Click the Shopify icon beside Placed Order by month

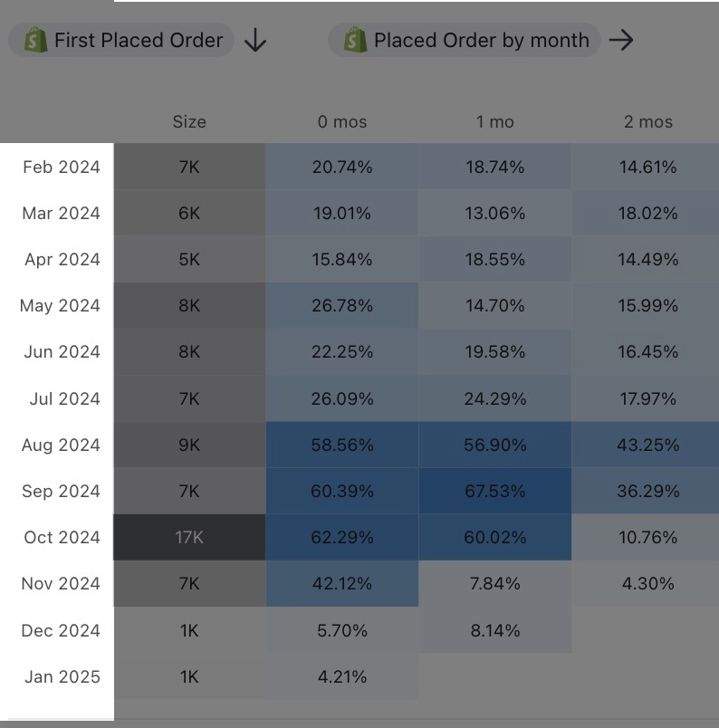(x=355, y=41)
